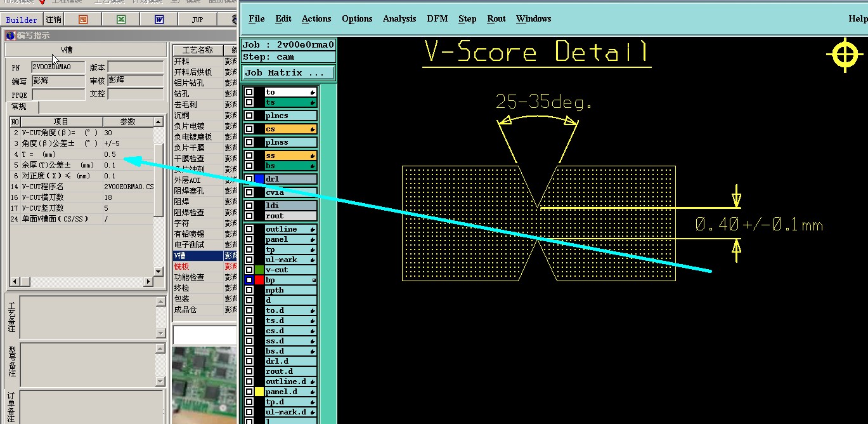Open the Analysis menu

coord(399,18)
